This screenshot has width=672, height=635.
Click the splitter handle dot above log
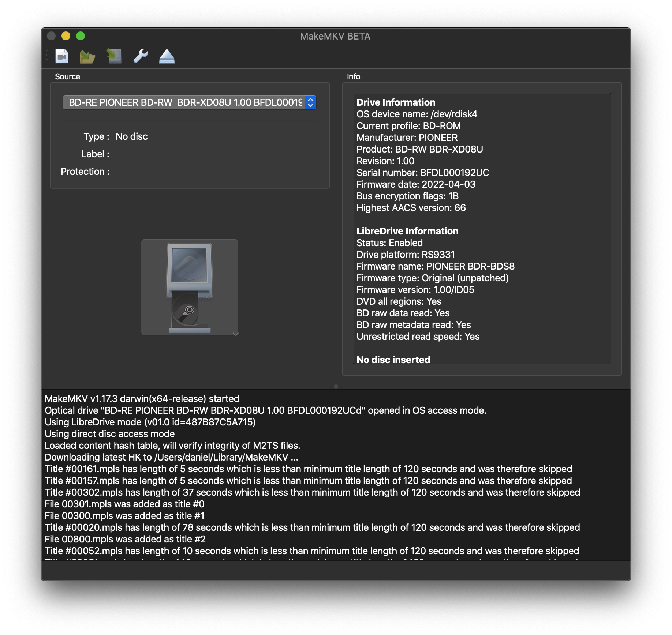click(x=336, y=387)
